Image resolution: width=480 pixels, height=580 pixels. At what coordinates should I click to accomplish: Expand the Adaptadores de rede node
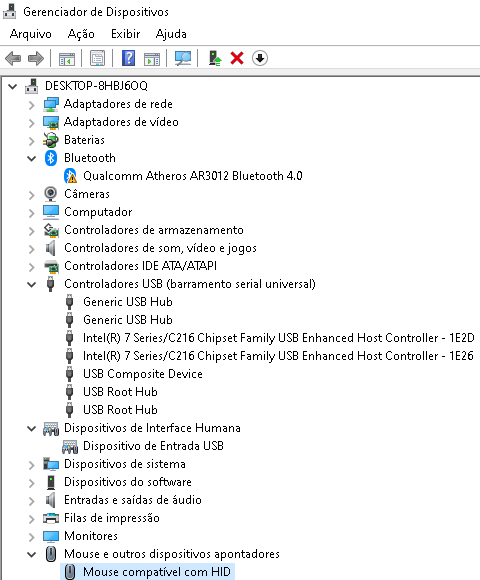(31, 105)
